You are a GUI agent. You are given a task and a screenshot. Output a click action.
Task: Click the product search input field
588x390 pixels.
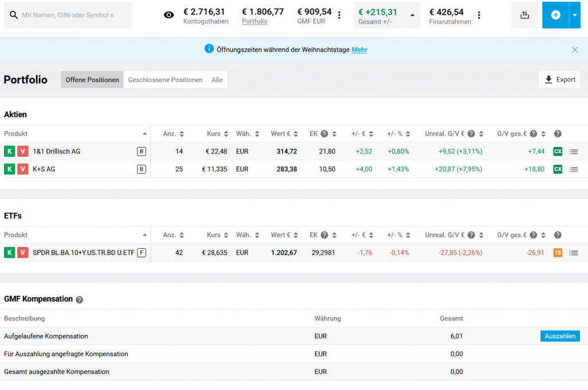coord(72,15)
